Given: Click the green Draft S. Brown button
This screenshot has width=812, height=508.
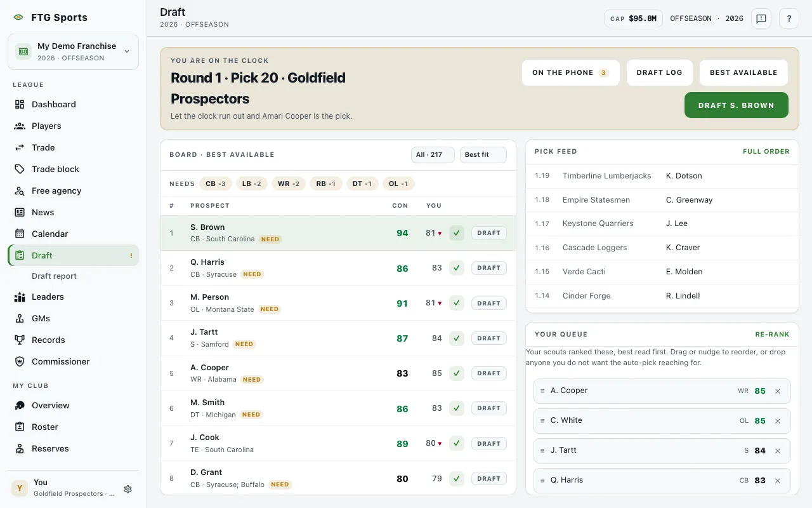Looking at the screenshot, I should coord(737,105).
